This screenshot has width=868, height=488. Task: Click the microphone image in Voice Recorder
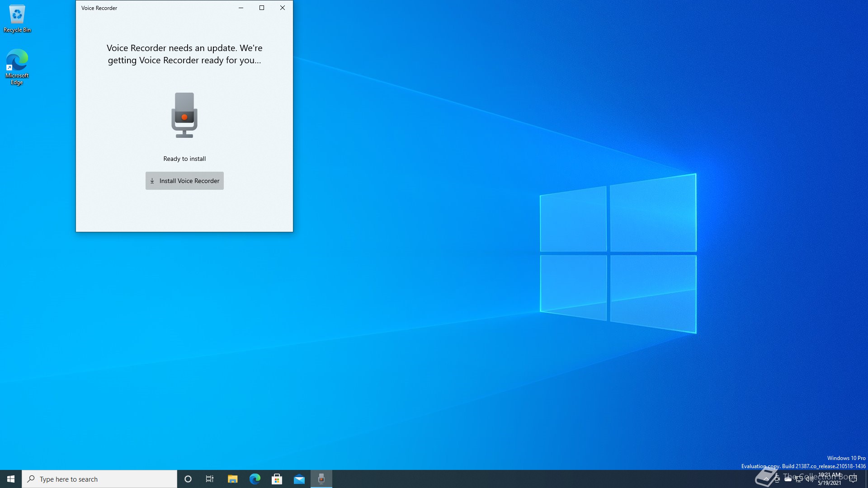point(184,115)
